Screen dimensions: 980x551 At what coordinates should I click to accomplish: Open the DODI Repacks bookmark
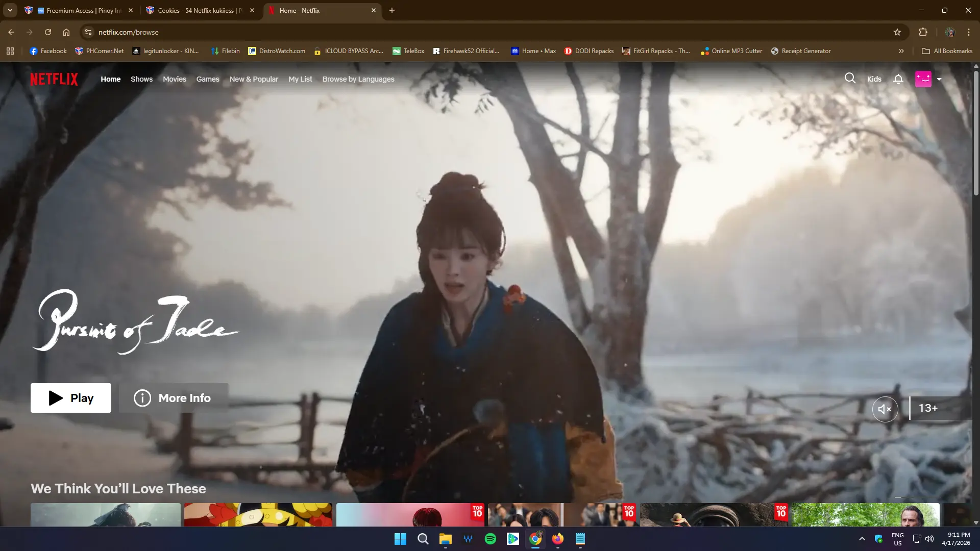pyautogui.click(x=589, y=51)
